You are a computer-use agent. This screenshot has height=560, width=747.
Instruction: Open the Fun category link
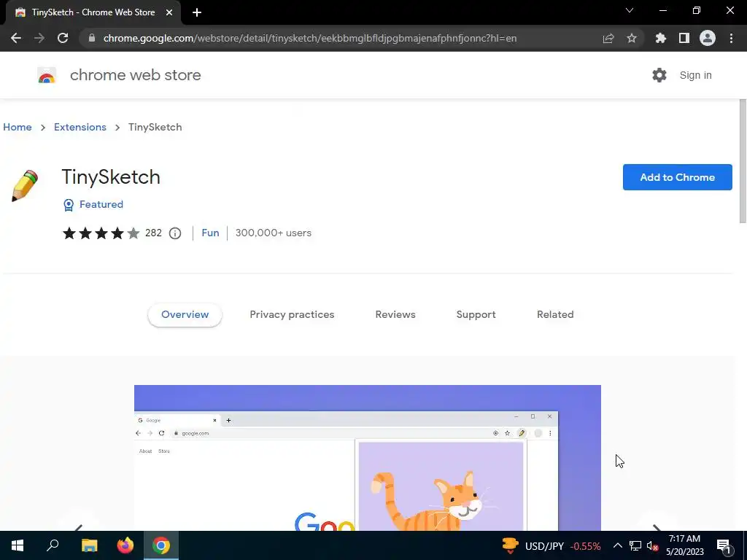210,233
